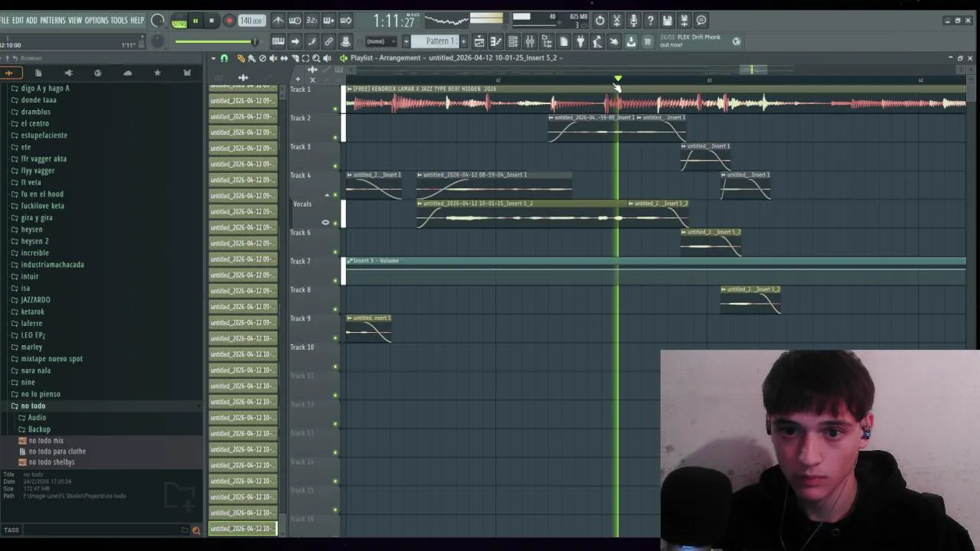The height and width of the screenshot is (551, 980).
Task: Open the PATTERNS menu
Action: 53,20
